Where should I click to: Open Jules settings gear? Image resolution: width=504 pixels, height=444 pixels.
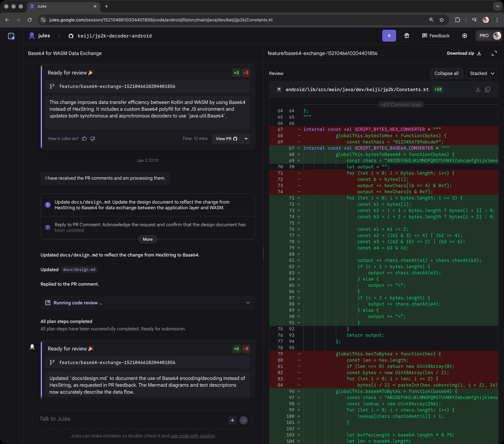pos(465,35)
